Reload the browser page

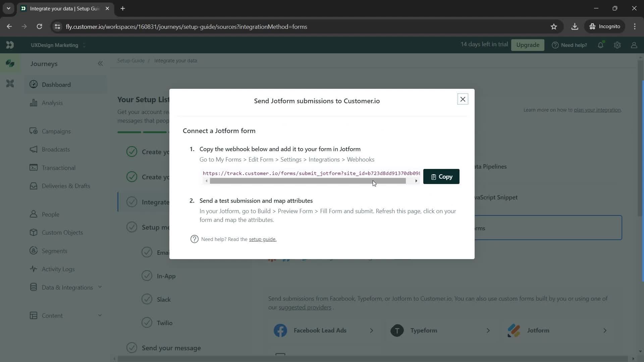click(39, 26)
